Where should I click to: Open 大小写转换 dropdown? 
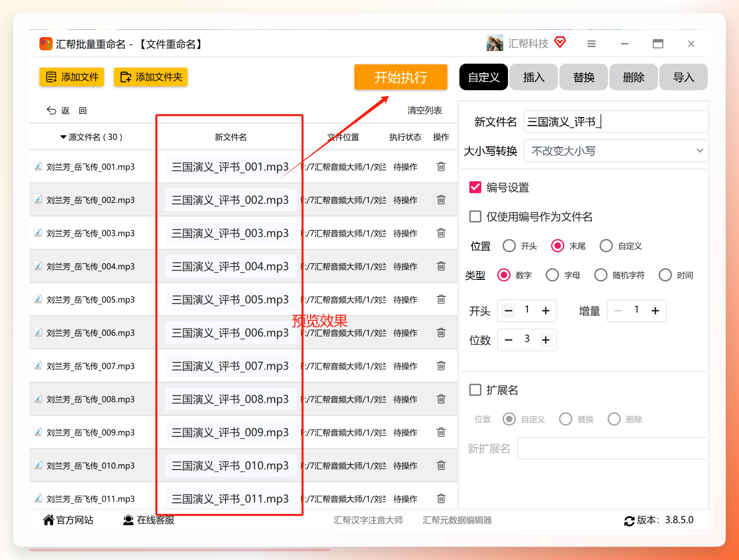pyautogui.click(x=615, y=151)
